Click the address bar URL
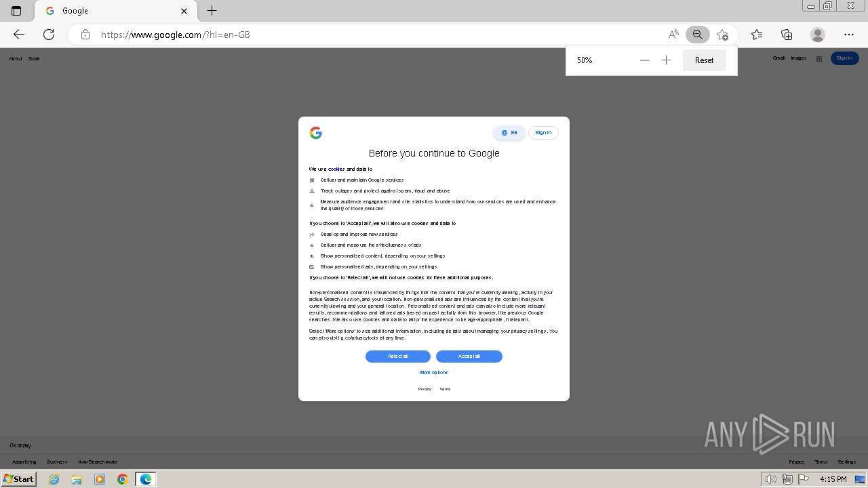The width and height of the screenshot is (868, 488). (176, 35)
